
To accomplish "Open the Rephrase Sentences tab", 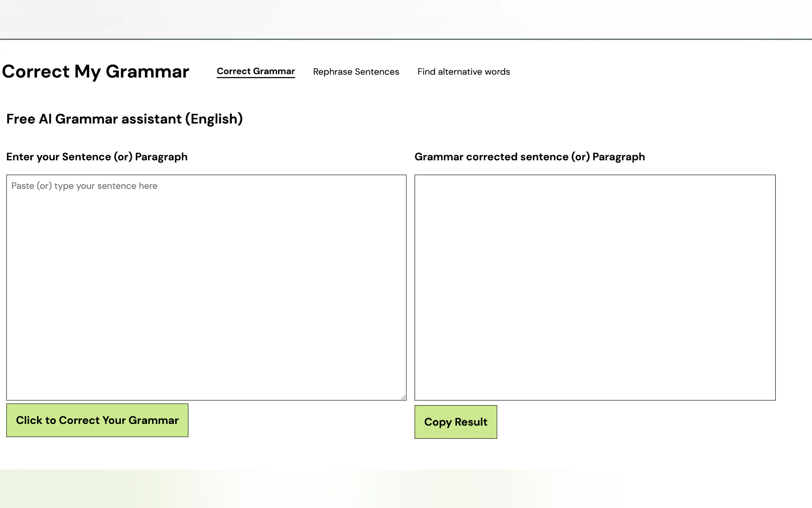I will (356, 72).
